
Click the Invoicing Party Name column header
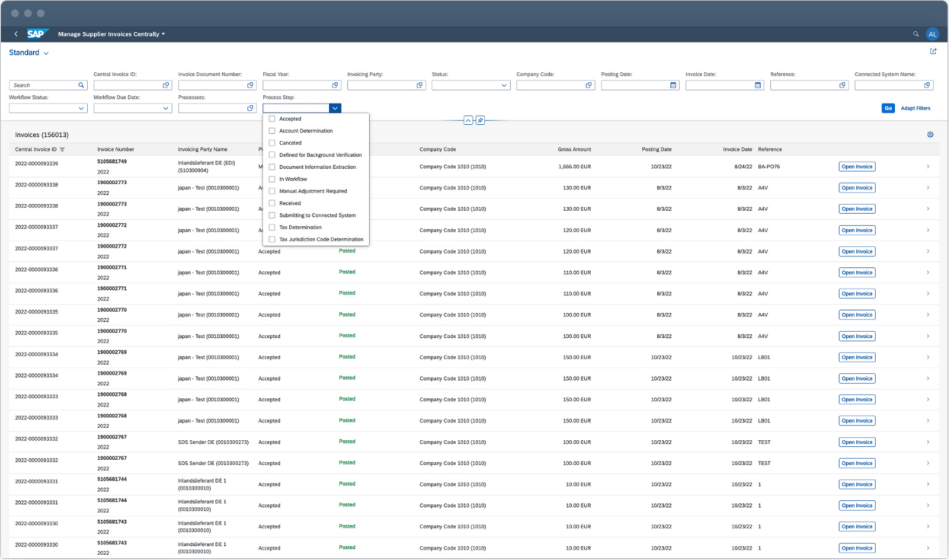tap(202, 149)
